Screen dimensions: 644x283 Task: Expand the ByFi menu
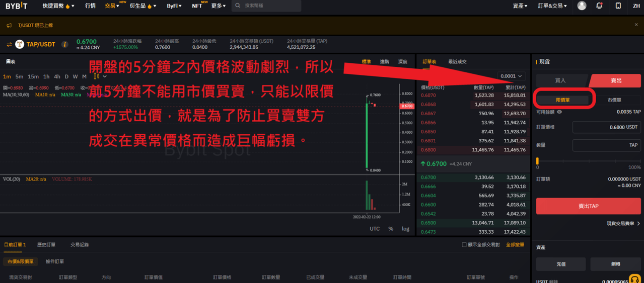pyautogui.click(x=174, y=6)
